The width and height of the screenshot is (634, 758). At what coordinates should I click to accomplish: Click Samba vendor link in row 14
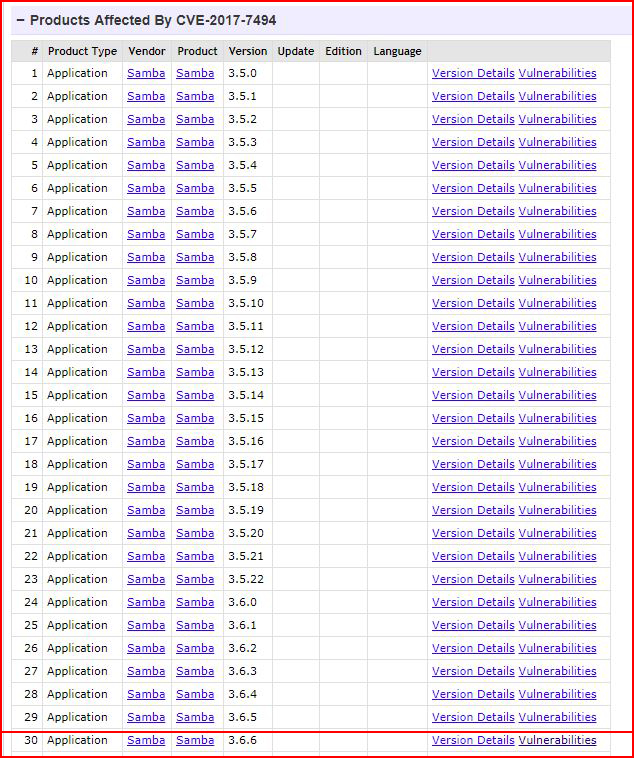(x=146, y=372)
